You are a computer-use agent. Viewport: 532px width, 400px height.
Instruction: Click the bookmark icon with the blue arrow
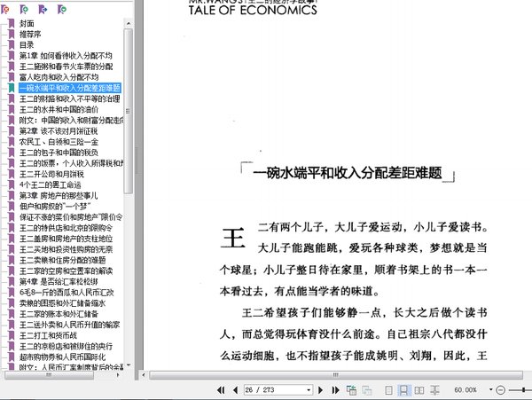[x=43, y=10]
